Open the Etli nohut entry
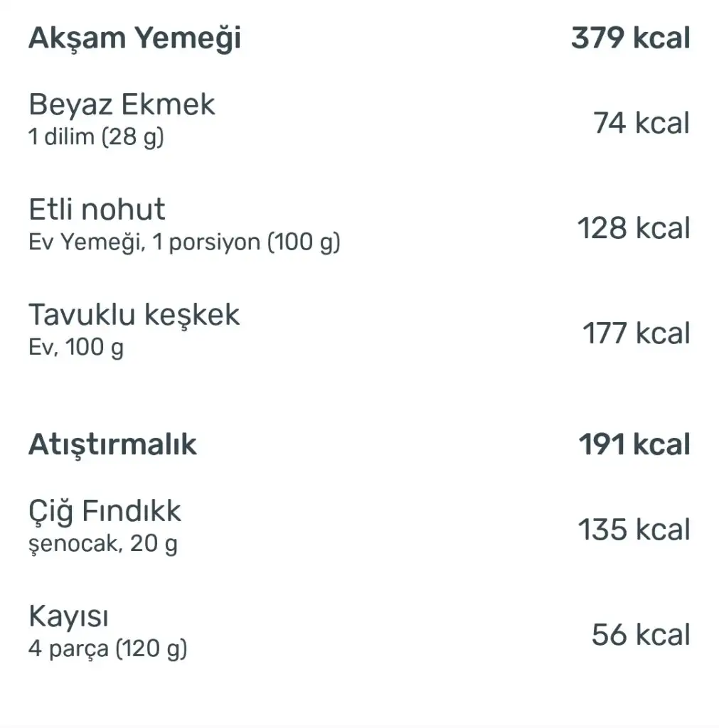 pos(97,210)
